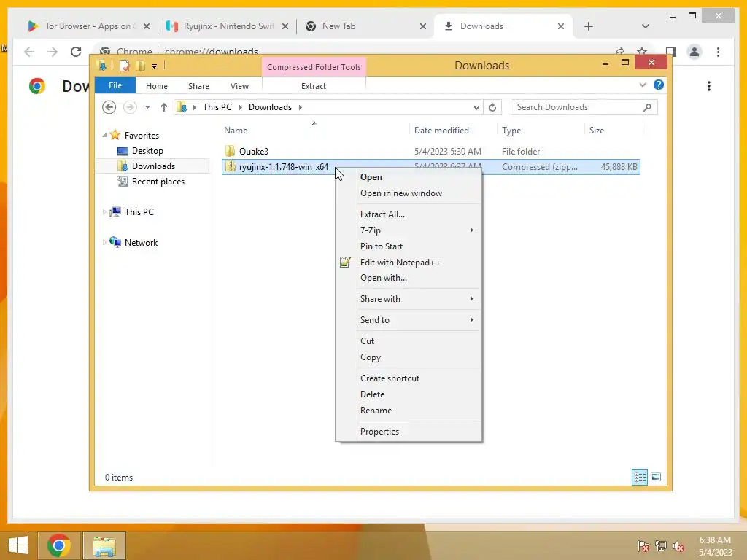Screen dimensions: 747x560
Task: Select the Quake3 folder
Action: (x=253, y=152)
